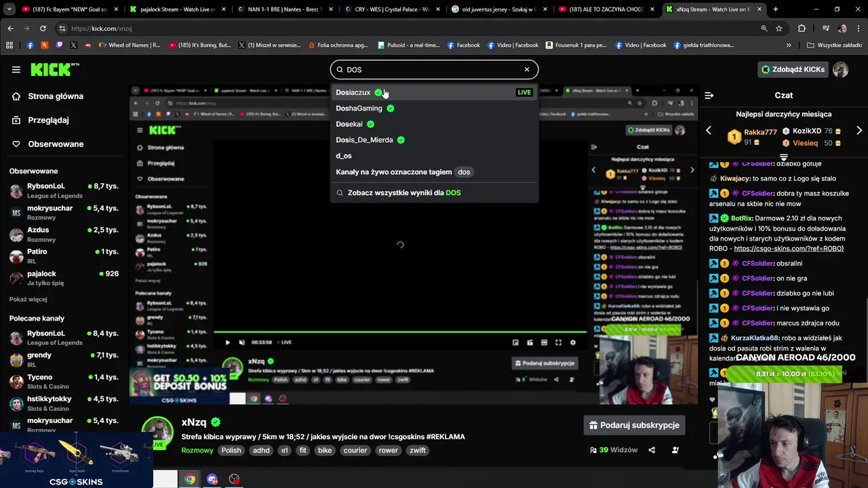Click the adhd stream tag

coord(261,450)
